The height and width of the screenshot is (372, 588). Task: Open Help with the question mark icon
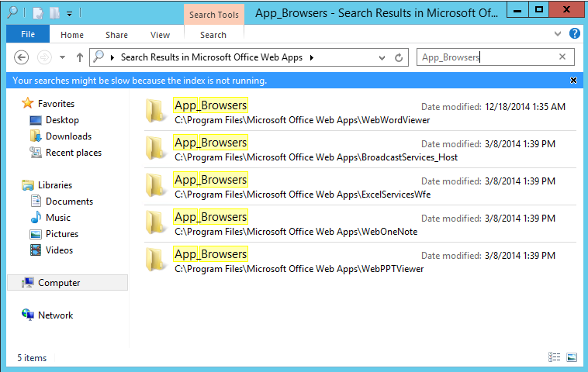[575, 34]
